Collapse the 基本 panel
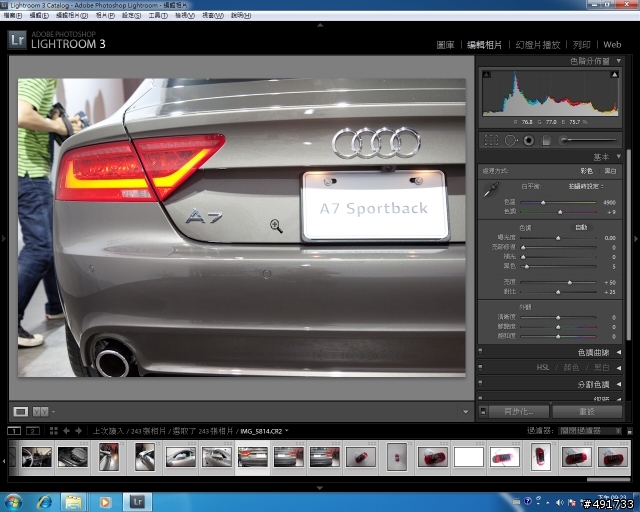Viewport: 640px width, 512px height. click(619, 156)
